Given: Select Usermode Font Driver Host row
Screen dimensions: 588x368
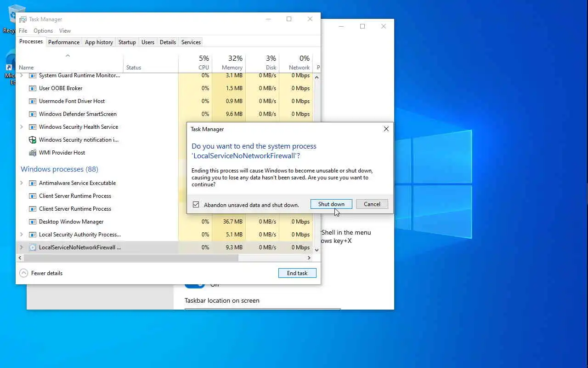Looking at the screenshot, I should [x=164, y=101].
